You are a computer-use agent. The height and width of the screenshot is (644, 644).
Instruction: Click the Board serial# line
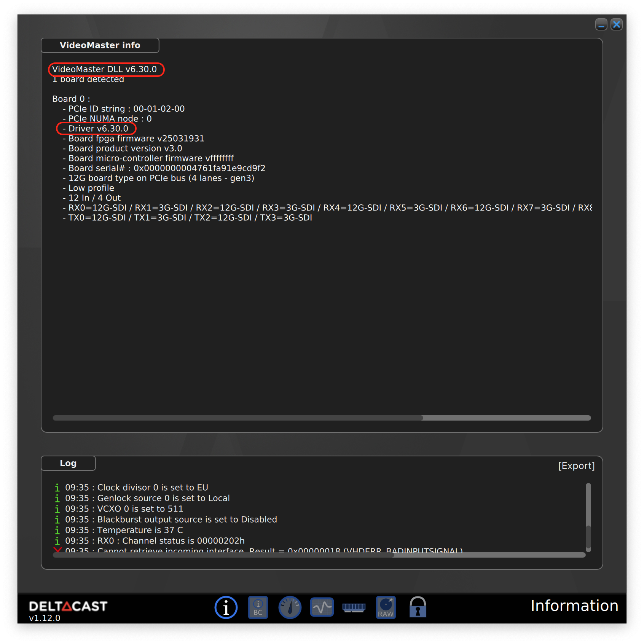[x=164, y=168]
